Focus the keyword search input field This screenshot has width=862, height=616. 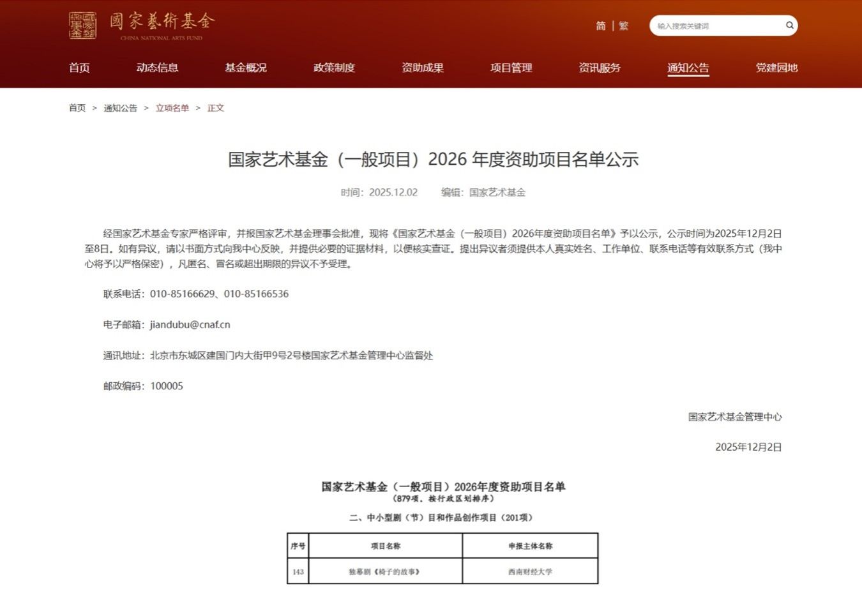pos(715,26)
